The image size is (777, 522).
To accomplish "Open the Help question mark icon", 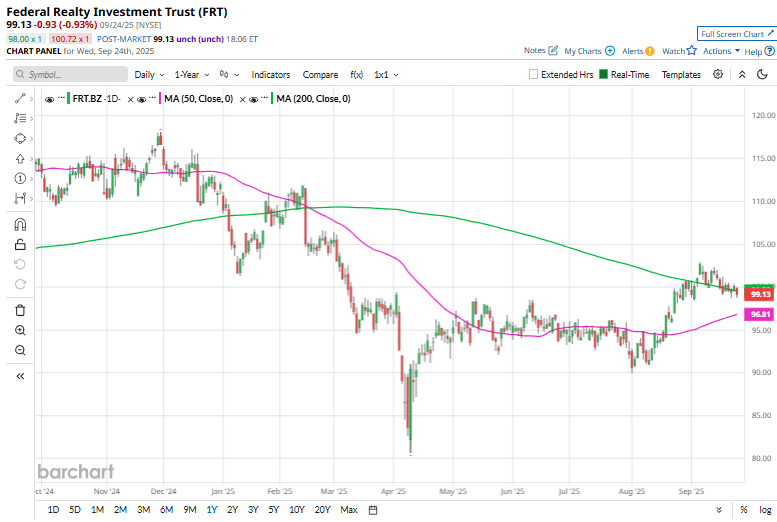I will point(769,51).
